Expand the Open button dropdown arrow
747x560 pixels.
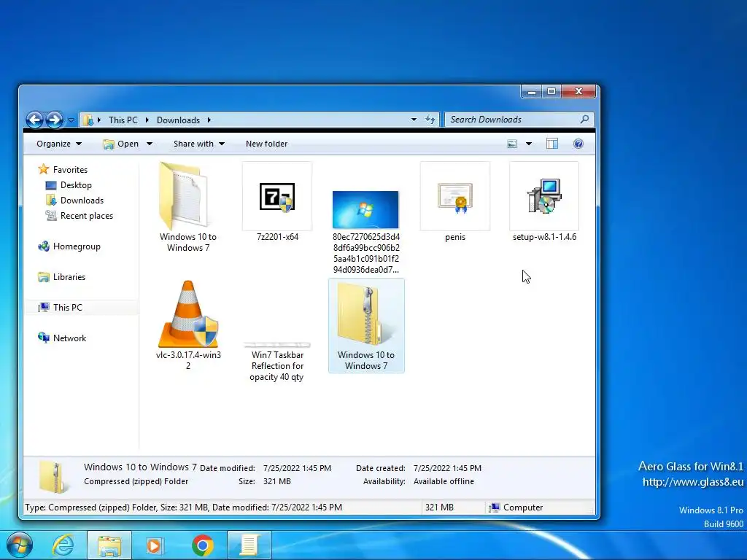[x=149, y=144]
